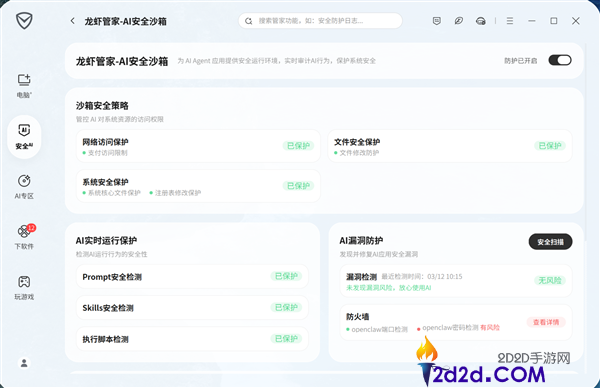This screenshot has width=600, height=388.
Task: Turn off the 防护已开启 protection switch
Action: (x=560, y=60)
